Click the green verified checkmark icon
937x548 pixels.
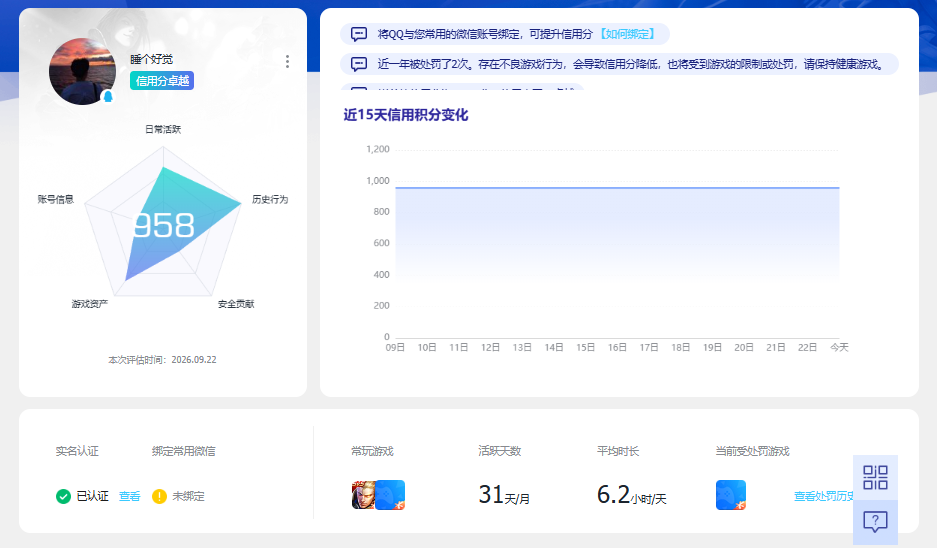coord(63,497)
